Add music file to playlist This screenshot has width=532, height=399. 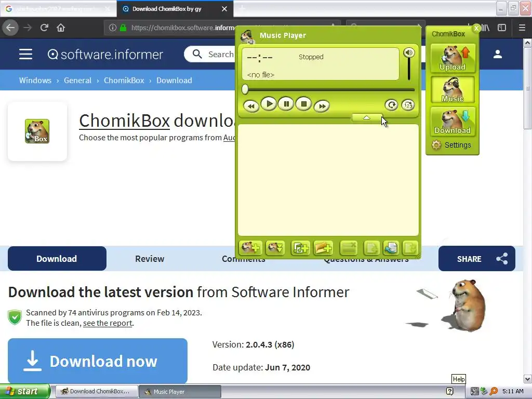click(x=300, y=248)
